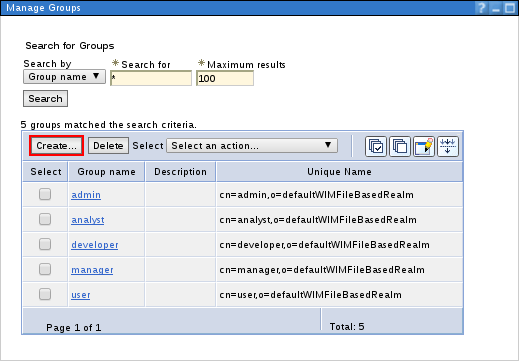
Task: Click the Group name column header
Action: (x=106, y=172)
